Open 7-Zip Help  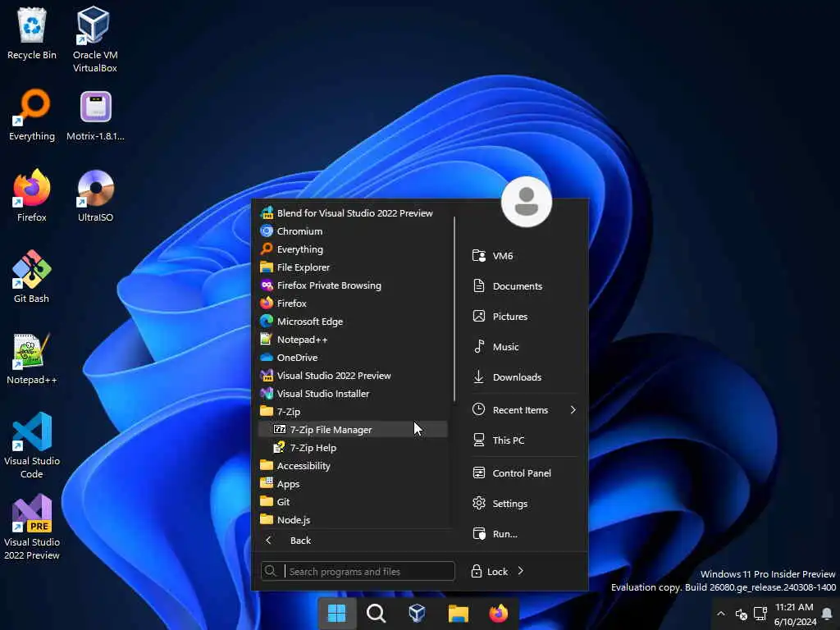(x=353, y=448)
